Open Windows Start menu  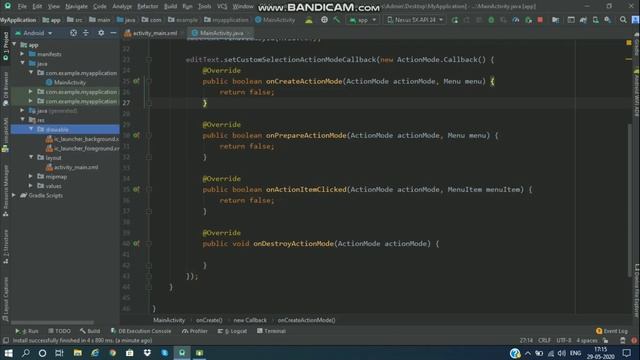[8, 353]
